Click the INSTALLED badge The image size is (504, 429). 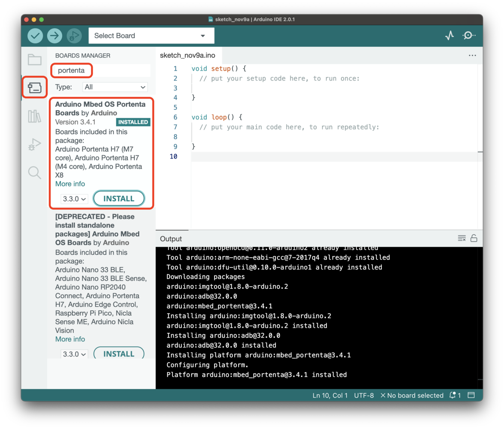point(133,122)
